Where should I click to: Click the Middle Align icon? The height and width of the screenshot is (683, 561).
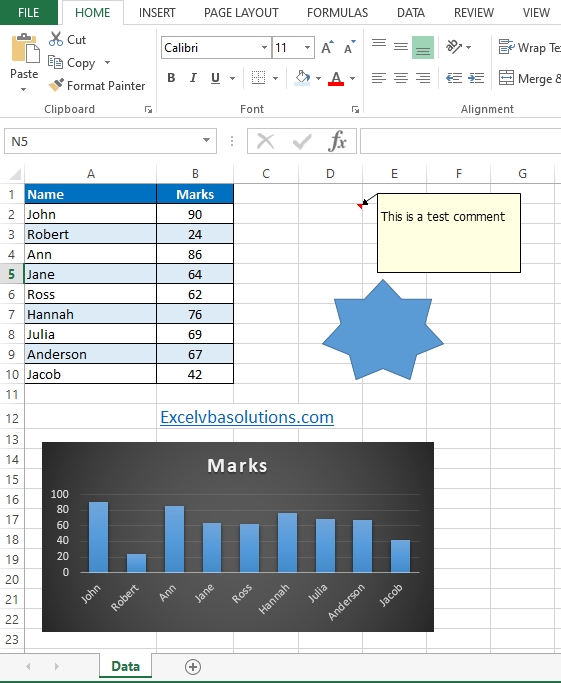coord(401,47)
